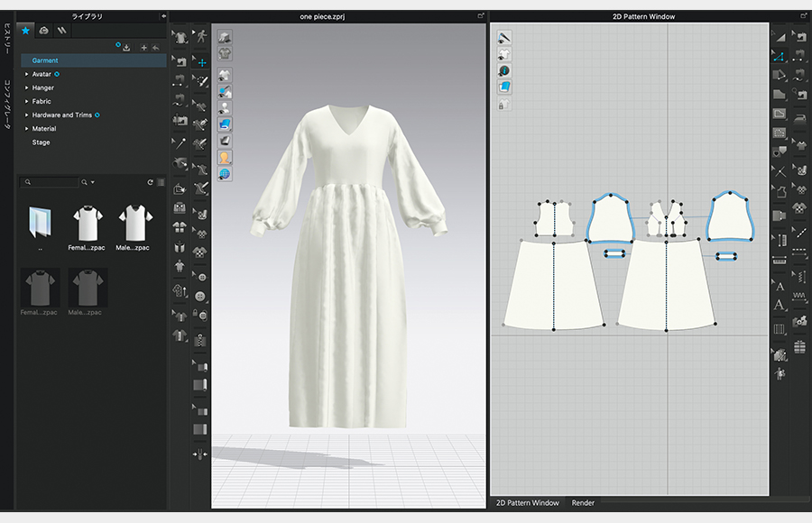Viewport: 812px width, 523px height.
Task: Click the zigzag topstitch tool icon
Action: click(x=799, y=296)
